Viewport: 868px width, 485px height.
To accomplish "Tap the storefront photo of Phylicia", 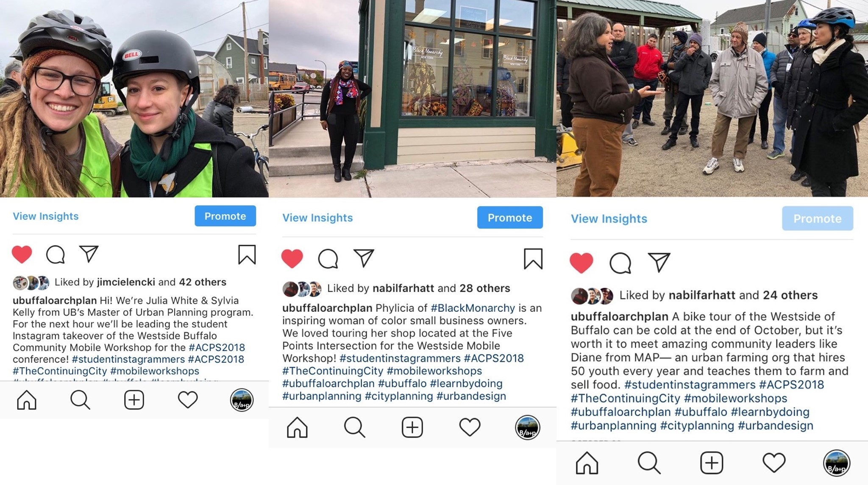I will click(412, 99).
